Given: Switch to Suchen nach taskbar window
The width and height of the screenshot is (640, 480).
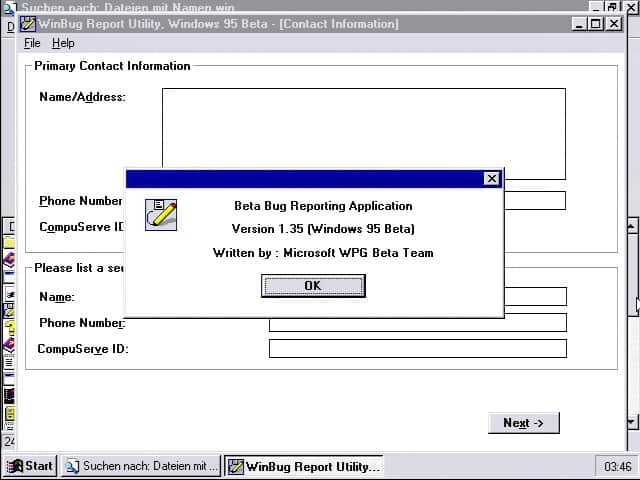Looking at the screenshot, I should 141,466.
